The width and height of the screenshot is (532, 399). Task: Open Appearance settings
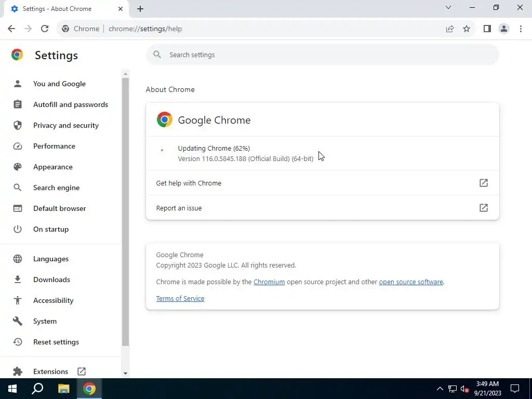tap(53, 167)
